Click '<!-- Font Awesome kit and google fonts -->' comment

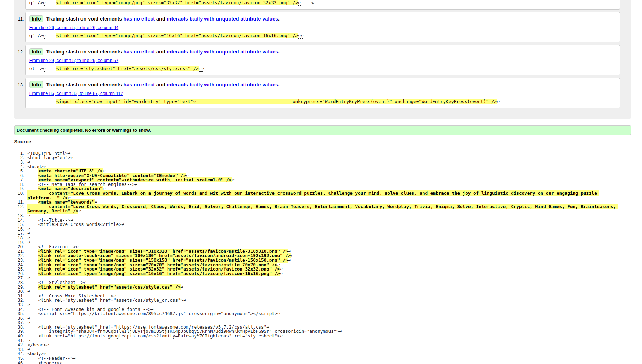click(x=96, y=309)
